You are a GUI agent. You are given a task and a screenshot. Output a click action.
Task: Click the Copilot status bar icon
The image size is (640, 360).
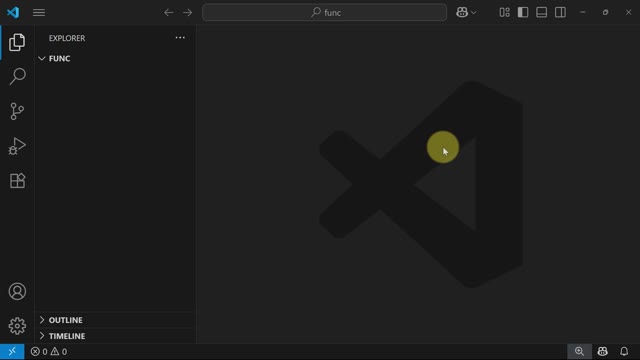[x=602, y=351]
